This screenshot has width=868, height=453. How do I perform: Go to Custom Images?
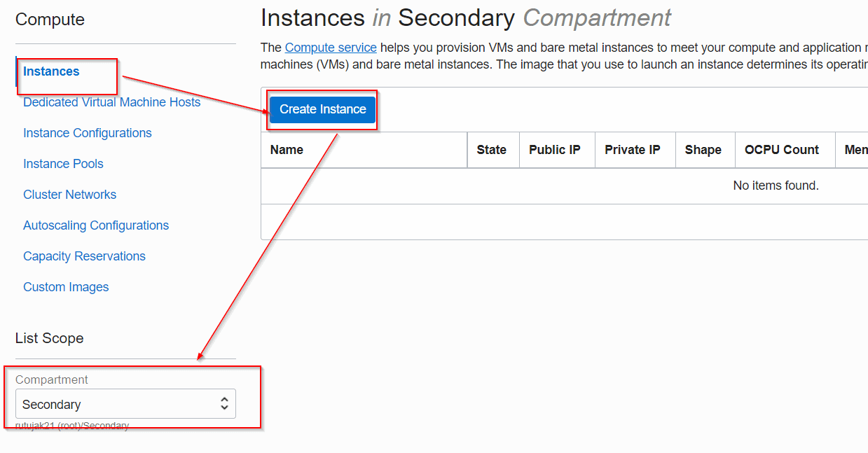[x=66, y=287]
